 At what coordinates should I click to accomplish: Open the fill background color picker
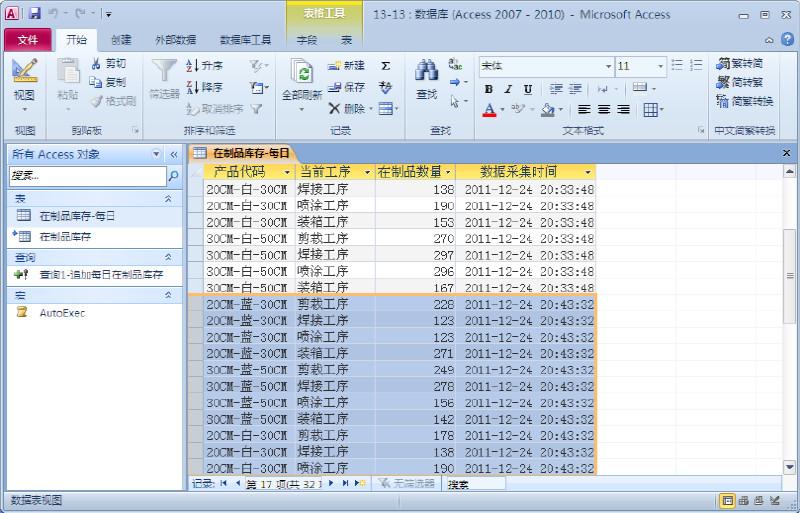coord(561,109)
